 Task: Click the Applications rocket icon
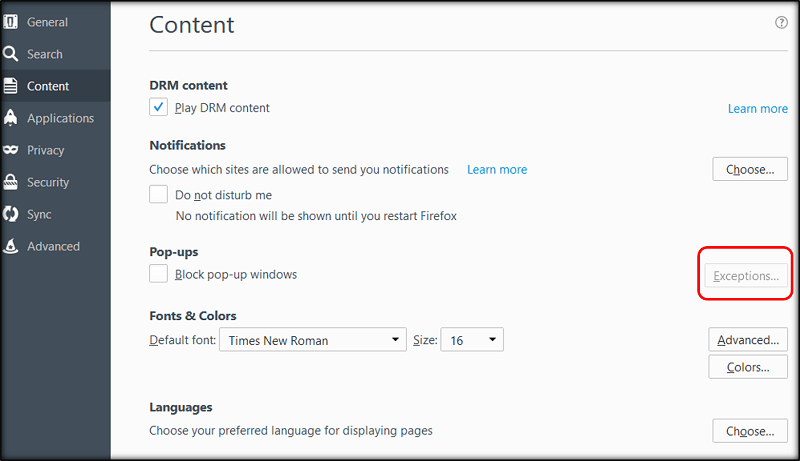(11, 118)
